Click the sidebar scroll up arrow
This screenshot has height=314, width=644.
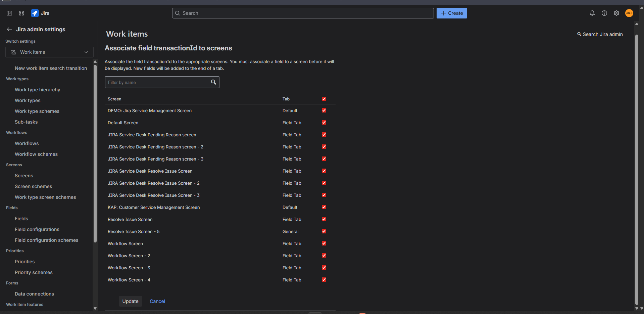[95, 61]
